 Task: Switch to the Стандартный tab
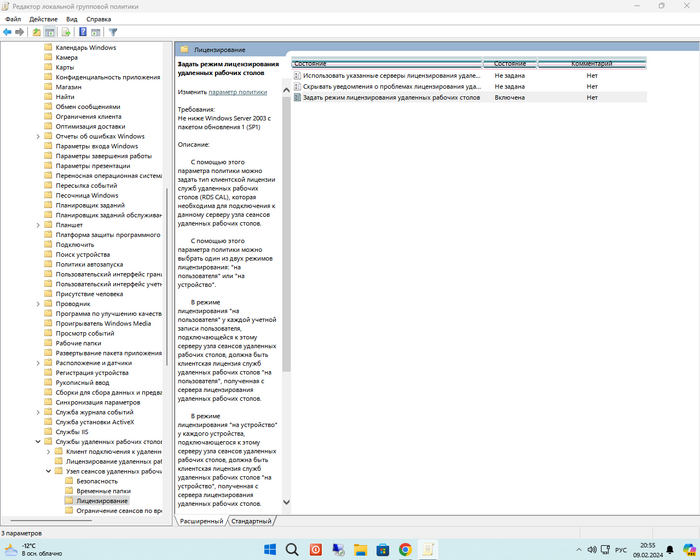pos(250,521)
